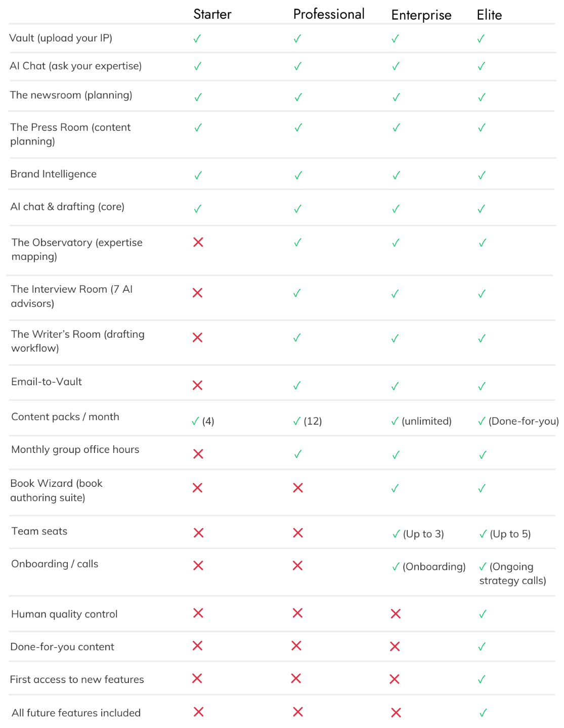Click the "The Writer's Room" feature label

point(78,341)
